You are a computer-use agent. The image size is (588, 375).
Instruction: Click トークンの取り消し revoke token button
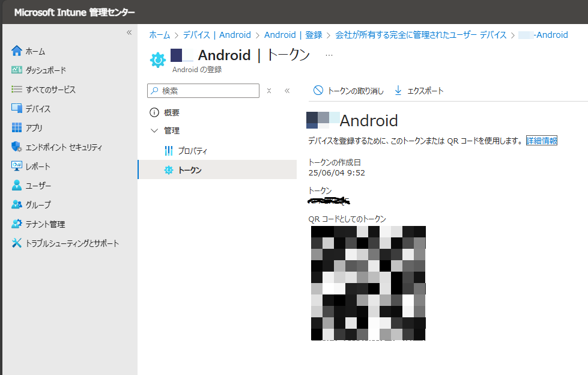click(x=348, y=91)
